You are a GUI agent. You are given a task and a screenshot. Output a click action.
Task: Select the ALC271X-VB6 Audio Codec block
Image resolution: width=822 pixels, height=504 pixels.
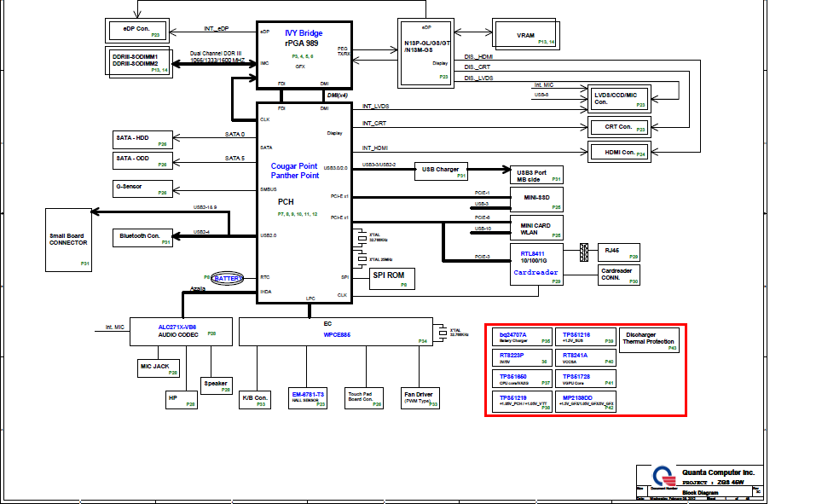click(179, 333)
